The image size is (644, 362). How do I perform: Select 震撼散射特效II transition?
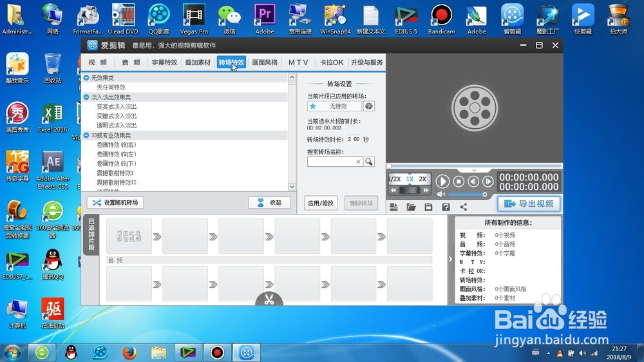[x=116, y=182]
